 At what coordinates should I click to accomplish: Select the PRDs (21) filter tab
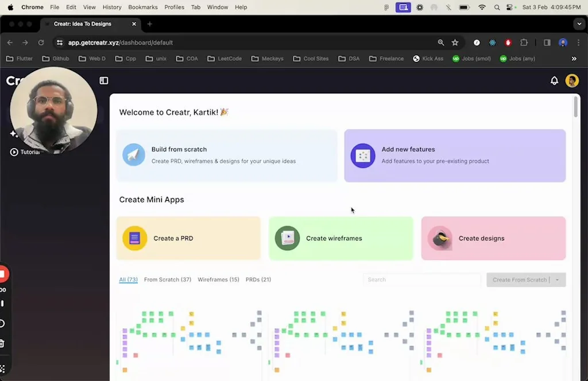click(x=258, y=279)
